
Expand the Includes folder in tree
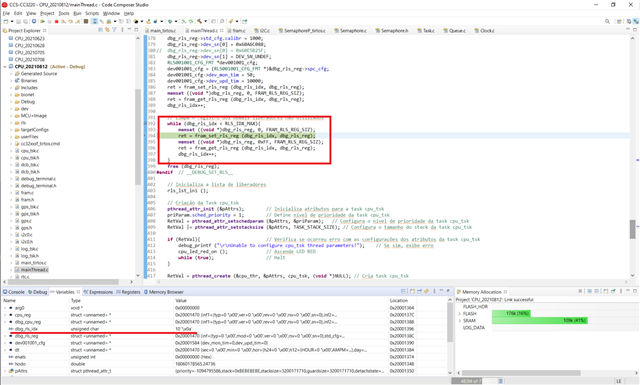(x=11, y=88)
